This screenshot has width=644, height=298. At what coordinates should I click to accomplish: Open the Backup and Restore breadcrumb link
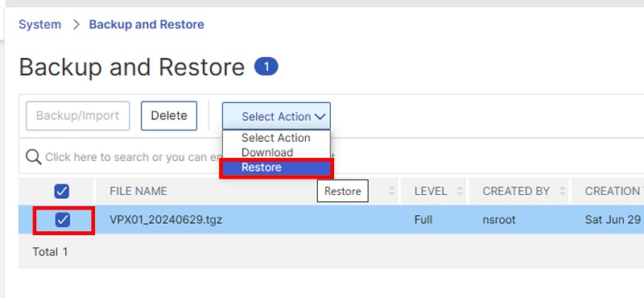(147, 25)
